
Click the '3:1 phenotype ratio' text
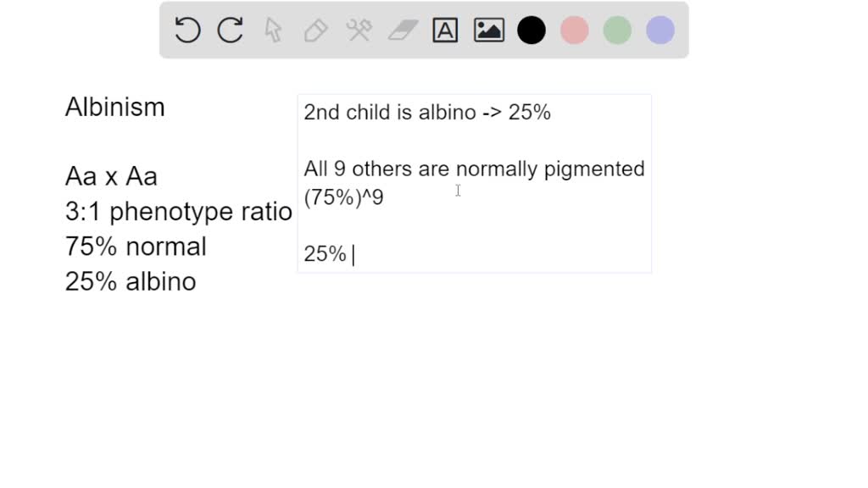coord(178,212)
